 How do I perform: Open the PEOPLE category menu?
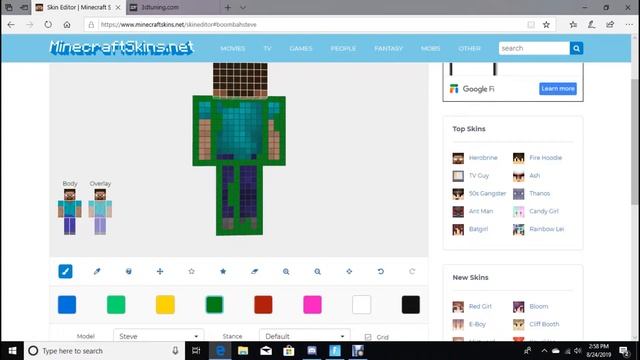pyautogui.click(x=343, y=48)
